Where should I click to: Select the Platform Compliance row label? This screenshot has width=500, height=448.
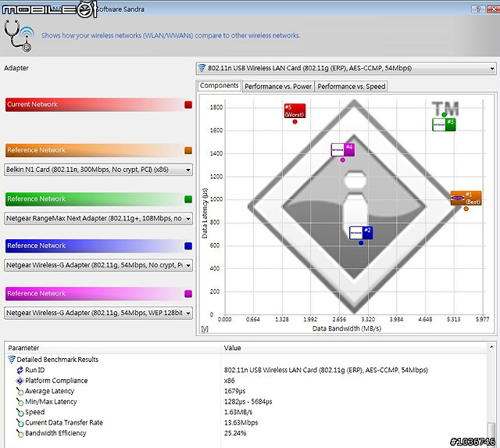click(56, 381)
